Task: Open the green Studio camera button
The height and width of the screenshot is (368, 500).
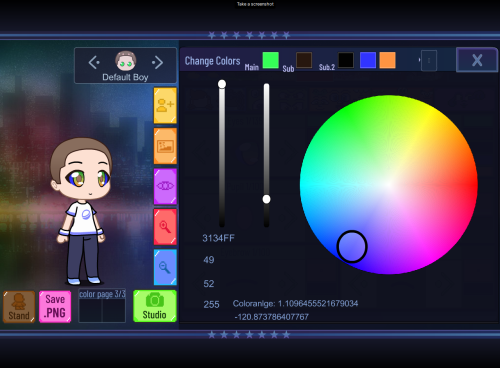Action: click(x=155, y=306)
